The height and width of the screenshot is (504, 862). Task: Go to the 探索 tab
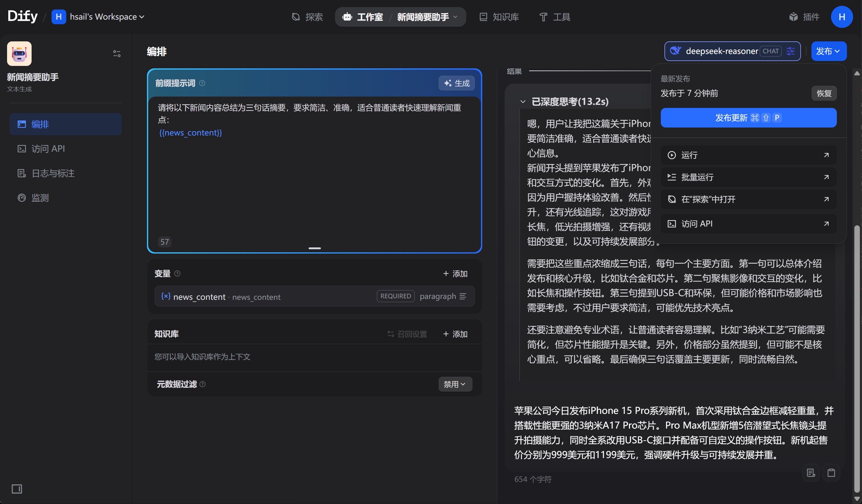click(307, 17)
